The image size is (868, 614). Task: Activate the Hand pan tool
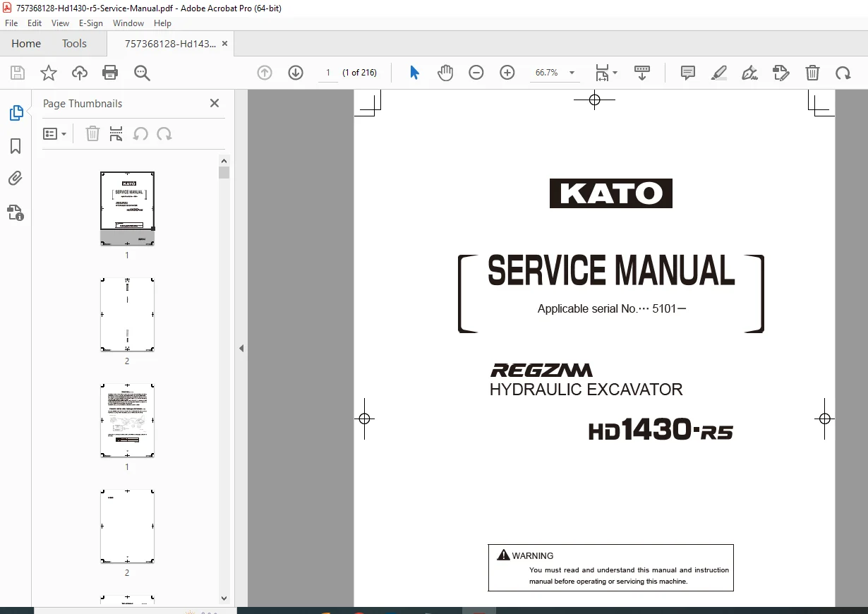pos(445,73)
